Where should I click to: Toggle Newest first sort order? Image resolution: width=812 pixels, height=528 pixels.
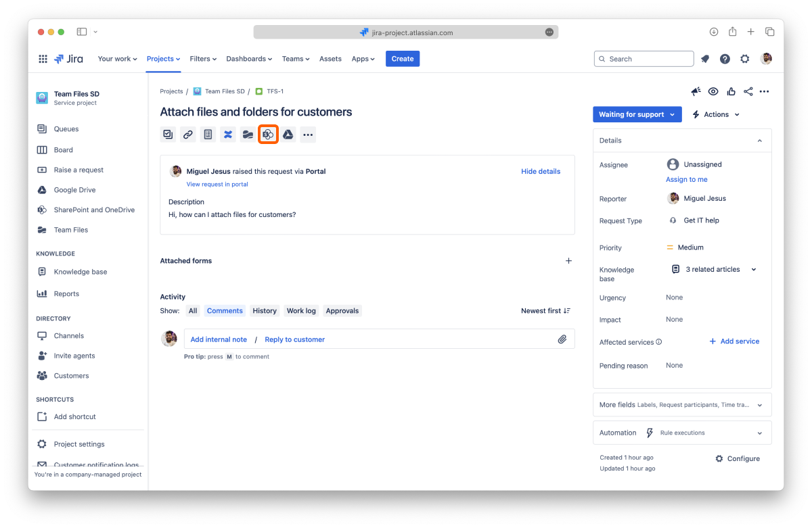[545, 311]
